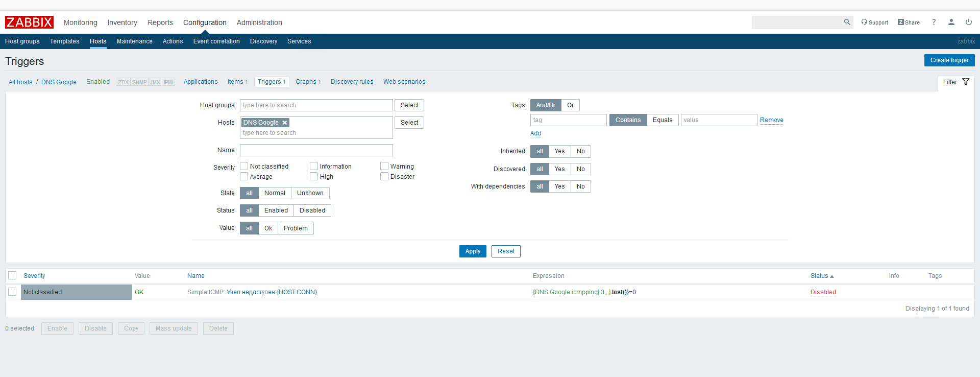Click Select next to Hosts
The width and height of the screenshot is (980, 377).
point(409,123)
